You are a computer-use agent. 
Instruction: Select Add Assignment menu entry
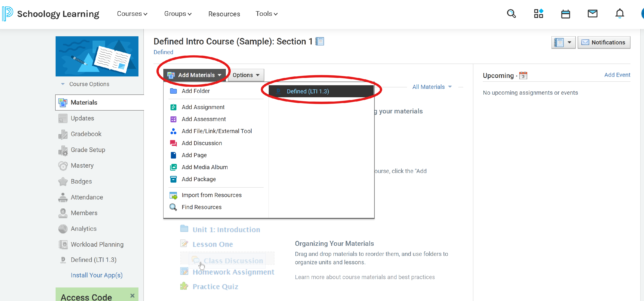pos(203,107)
